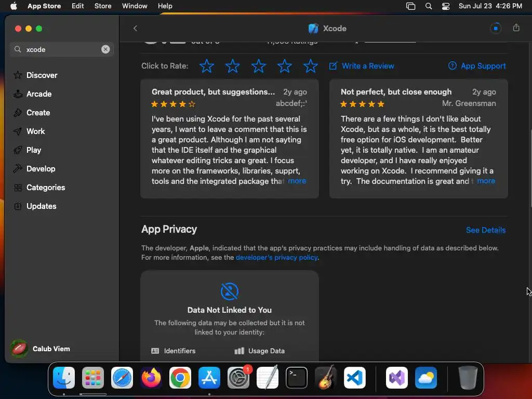
Task: Go back using the chevron arrow
Action: tap(135, 29)
